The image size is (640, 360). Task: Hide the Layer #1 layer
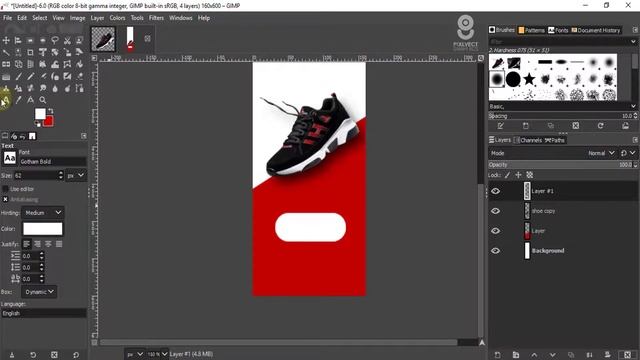496,191
